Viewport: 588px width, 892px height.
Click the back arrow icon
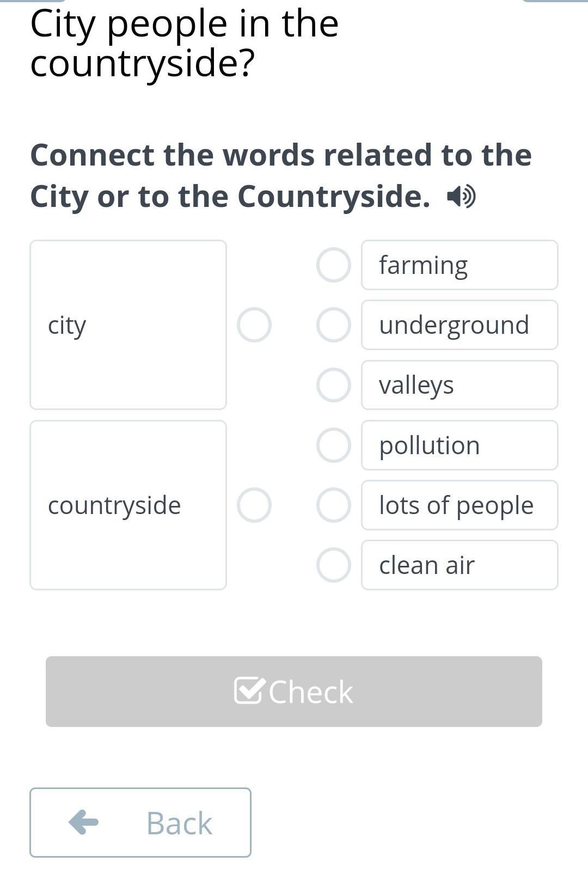[84, 822]
